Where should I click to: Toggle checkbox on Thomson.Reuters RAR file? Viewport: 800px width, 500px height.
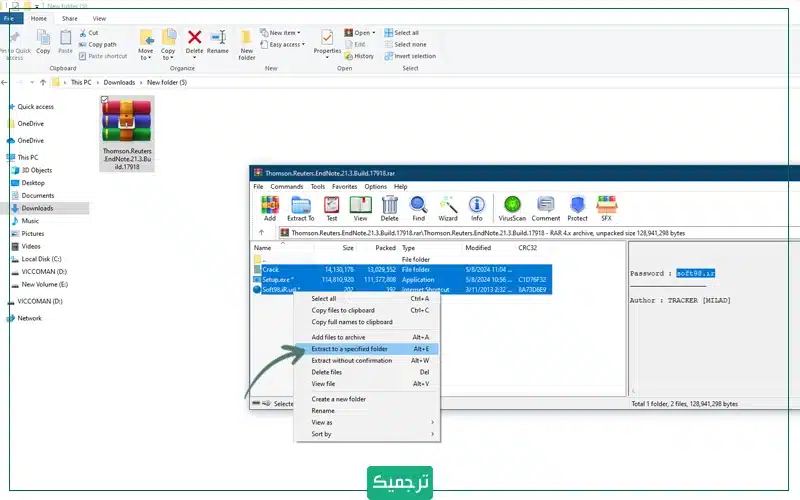tap(105, 99)
